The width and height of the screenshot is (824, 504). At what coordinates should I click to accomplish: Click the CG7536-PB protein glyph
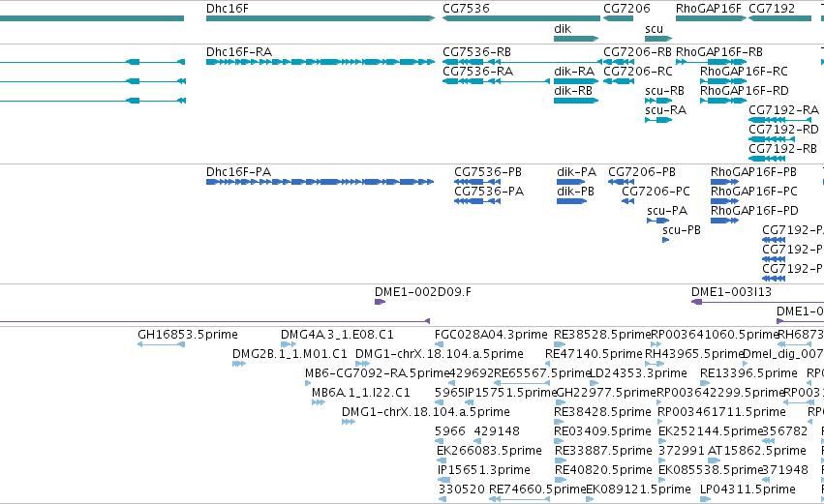pos(477,182)
